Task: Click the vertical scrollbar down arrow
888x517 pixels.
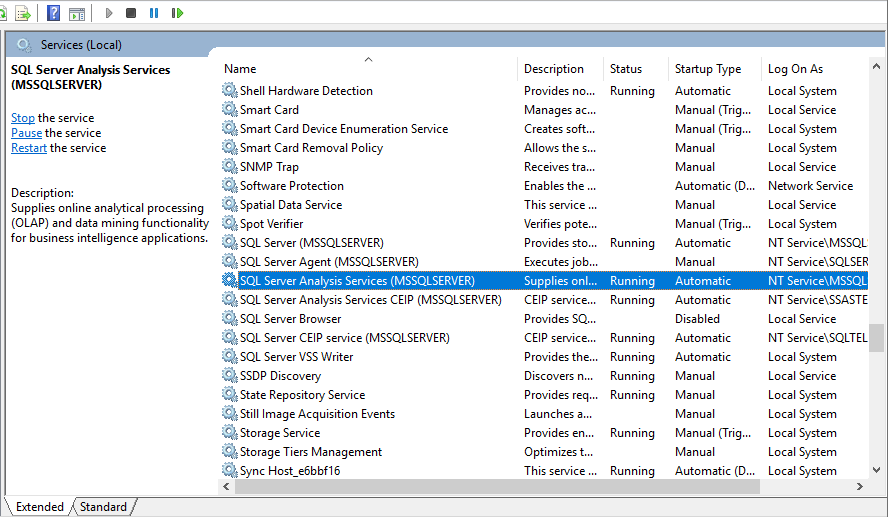Action: [x=876, y=469]
